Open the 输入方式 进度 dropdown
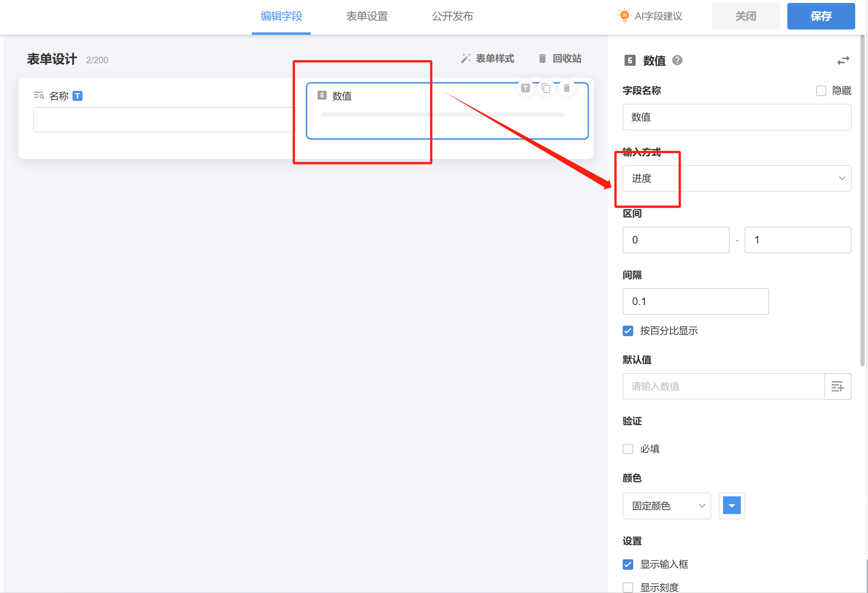 pyautogui.click(x=737, y=178)
